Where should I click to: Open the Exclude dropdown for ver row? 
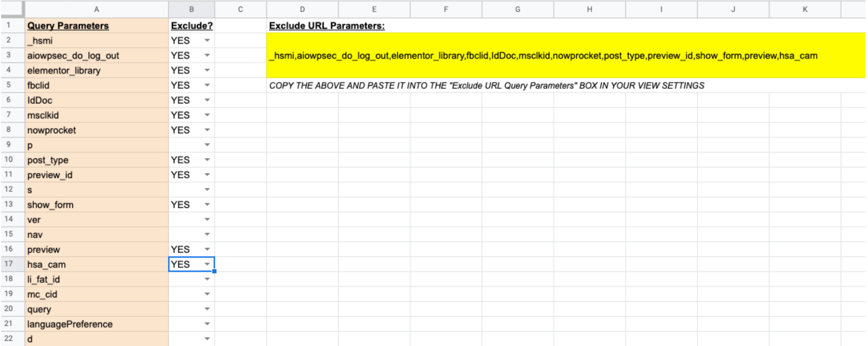(207, 220)
